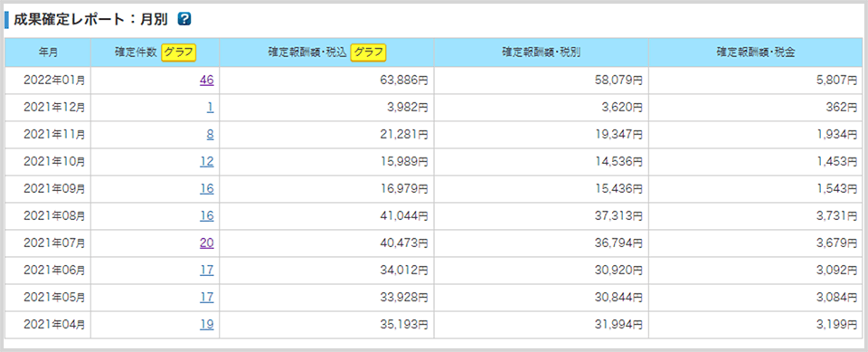This screenshot has width=868, height=352.
Task: Select the 年月 column header
Action: (48, 52)
